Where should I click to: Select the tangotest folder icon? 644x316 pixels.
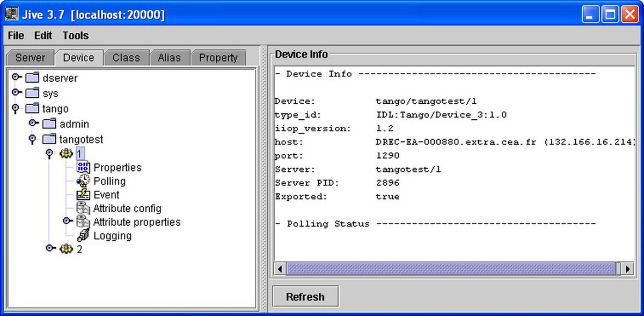(x=49, y=139)
